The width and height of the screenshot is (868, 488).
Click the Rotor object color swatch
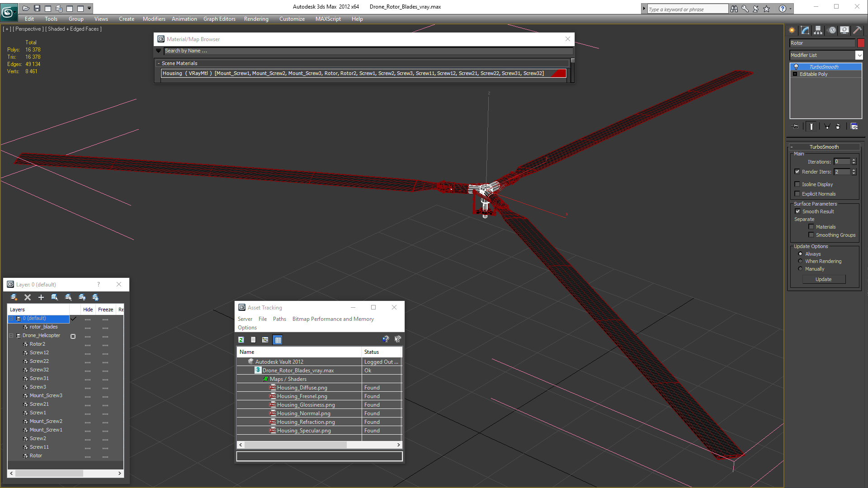pyautogui.click(x=861, y=43)
